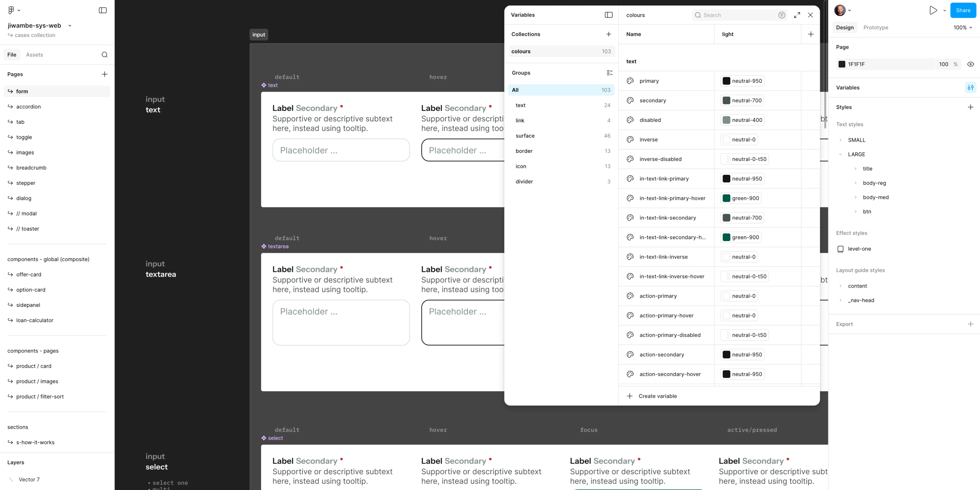Open the jiwambe-sys-web file name dropdown
This screenshot has width=980, height=490.
pyautogui.click(x=70, y=26)
